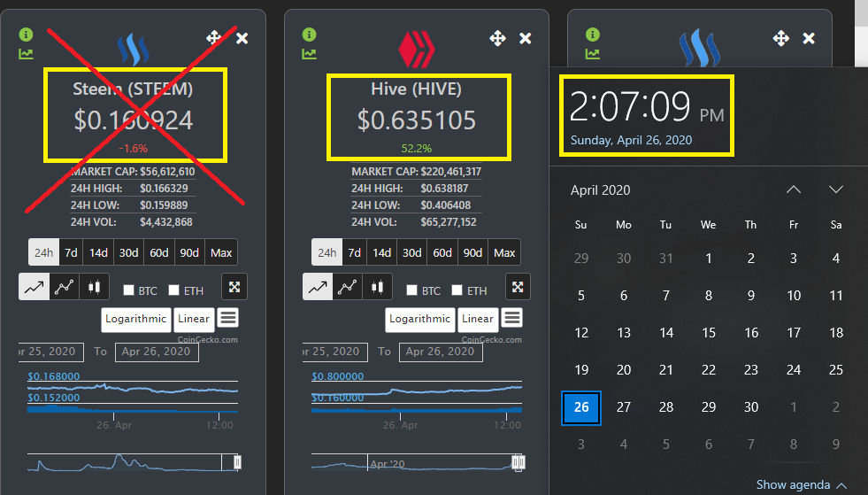This screenshot has height=495, width=868.
Task: Enable ETH checkbox on Hive card
Action: coord(457,290)
